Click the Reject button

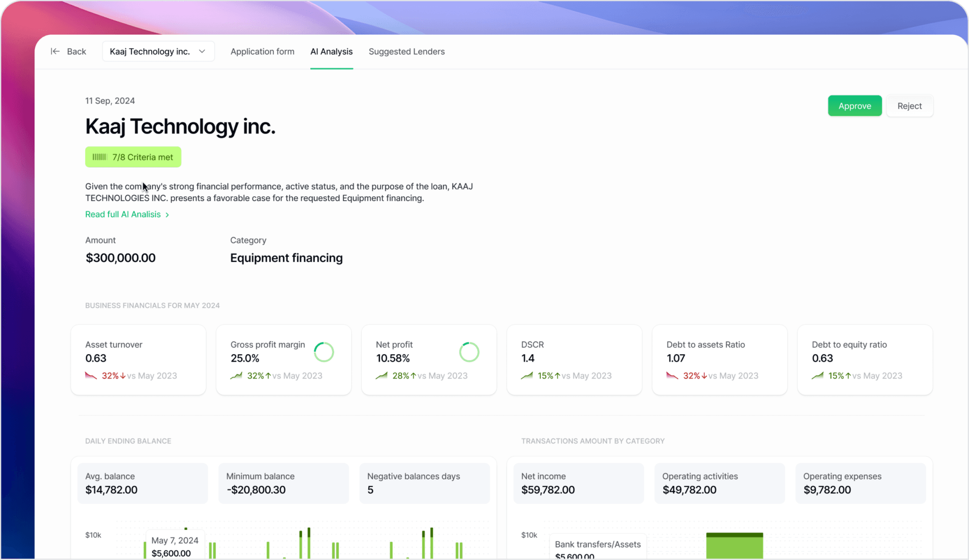(909, 106)
